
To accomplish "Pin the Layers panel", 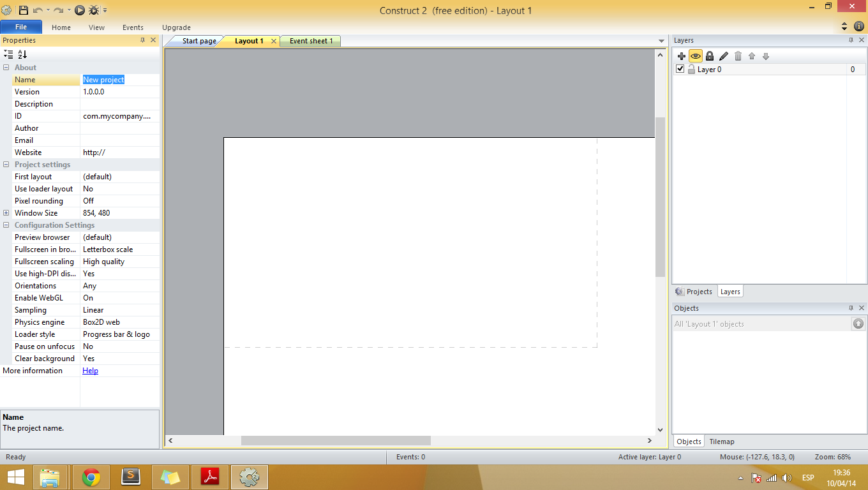I will click(x=851, y=40).
